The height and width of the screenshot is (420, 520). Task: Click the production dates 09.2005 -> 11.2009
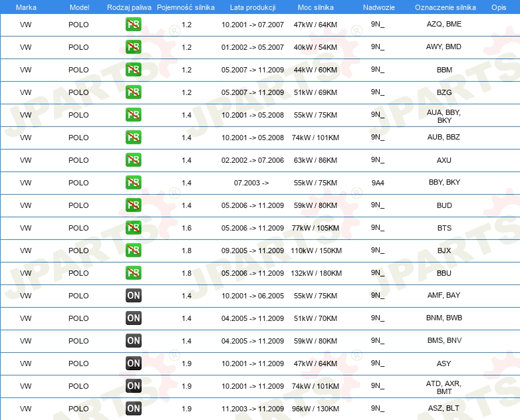point(253,251)
